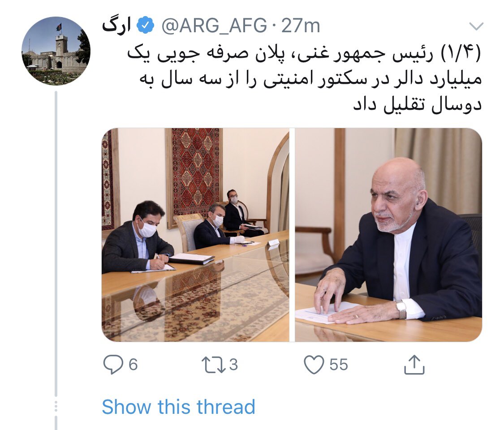
Task: Click the blue verified badge
Action: 146,26
